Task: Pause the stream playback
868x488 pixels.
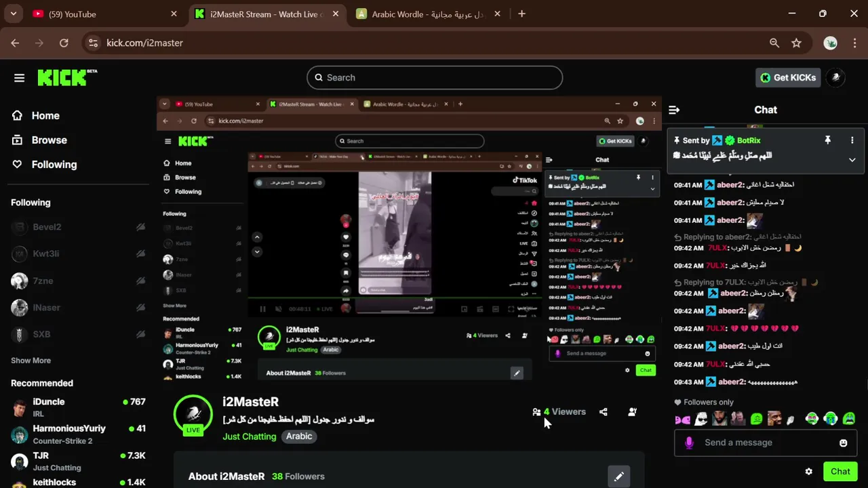Action: [x=262, y=309]
